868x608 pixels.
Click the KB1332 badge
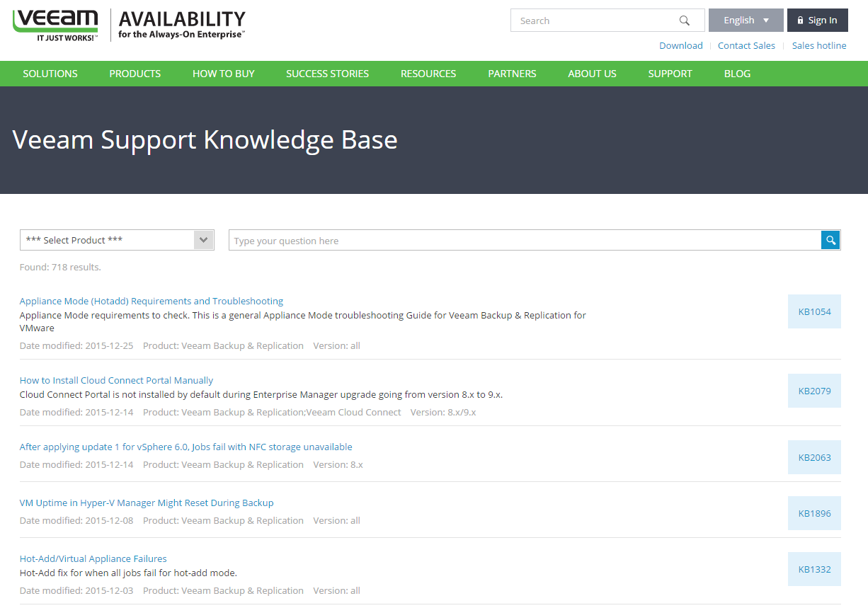pos(814,569)
